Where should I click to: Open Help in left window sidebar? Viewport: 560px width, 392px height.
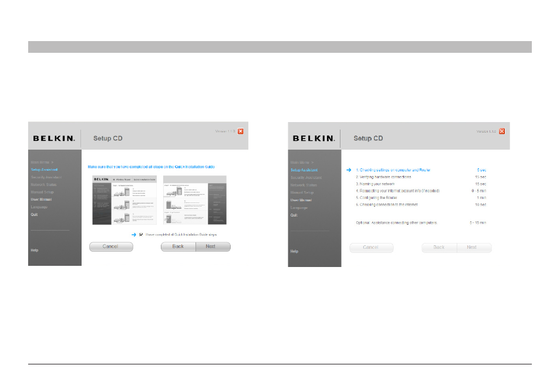tap(34, 250)
